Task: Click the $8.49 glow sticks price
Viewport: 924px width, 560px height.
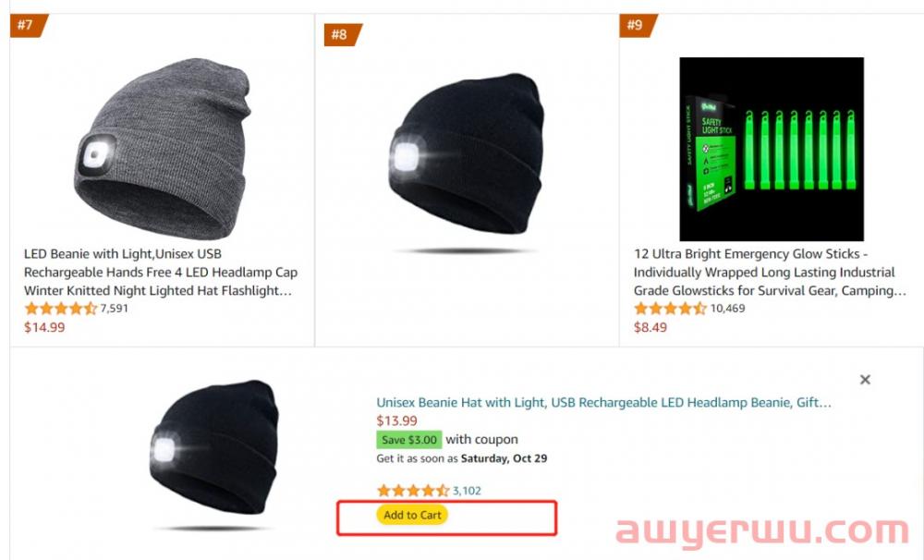Action: pyautogui.click(x=650, y=327)
